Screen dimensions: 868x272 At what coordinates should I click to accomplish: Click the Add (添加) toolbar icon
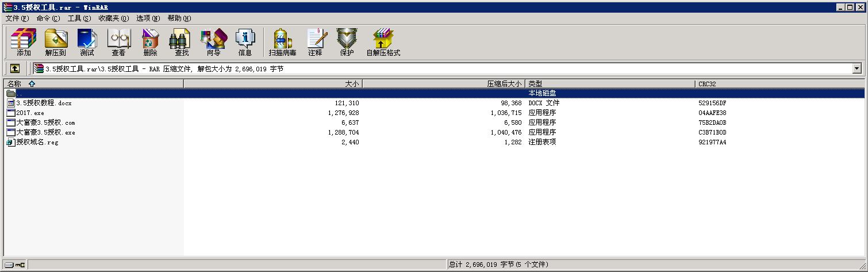click(x=24, y=43)
